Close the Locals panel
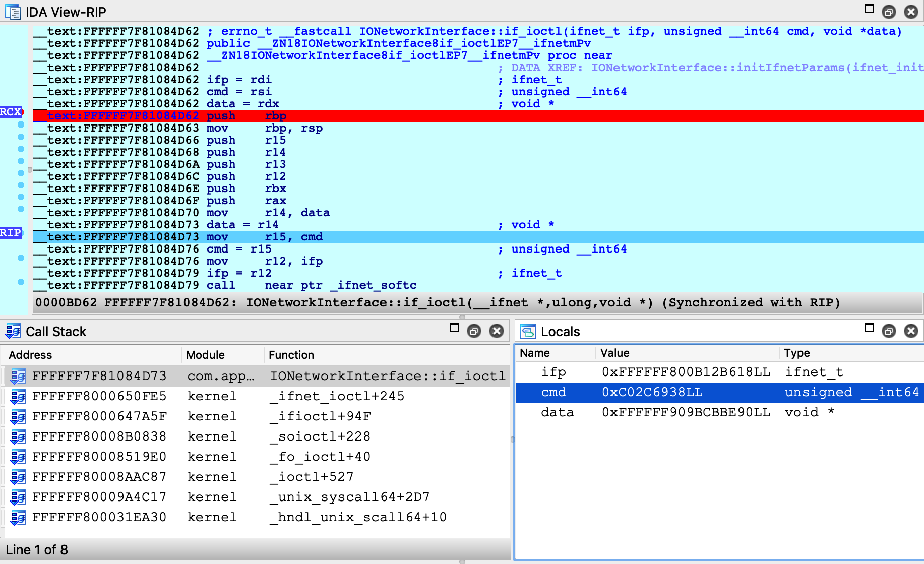Image resolution: width=924 pixels, height=564 pixels. coord(910,331)
